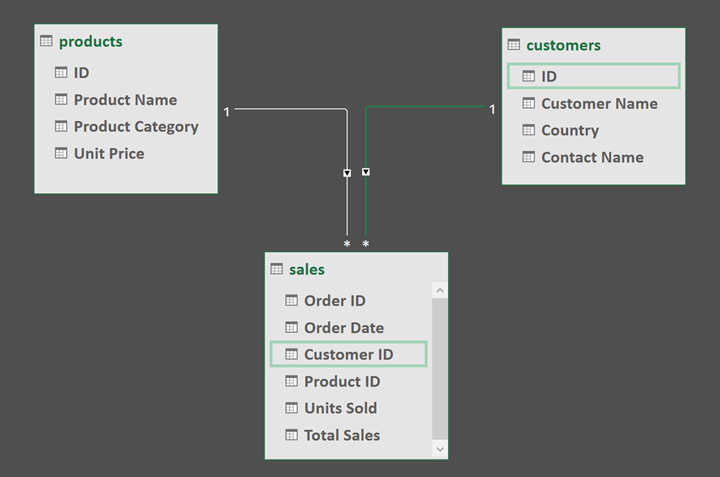
Task: Select the Contact Name field
Action: coord(592,157)
